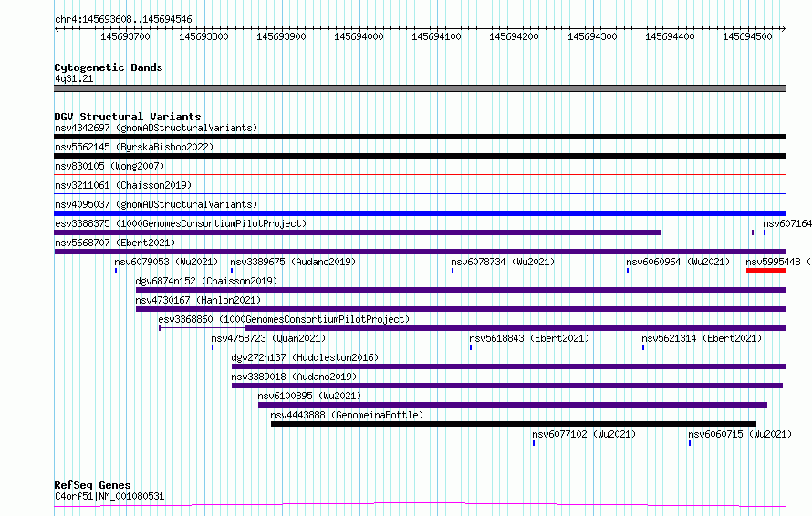Click the small blue nsv6077102 marker

pyautogui.click(x=534, y=443)
